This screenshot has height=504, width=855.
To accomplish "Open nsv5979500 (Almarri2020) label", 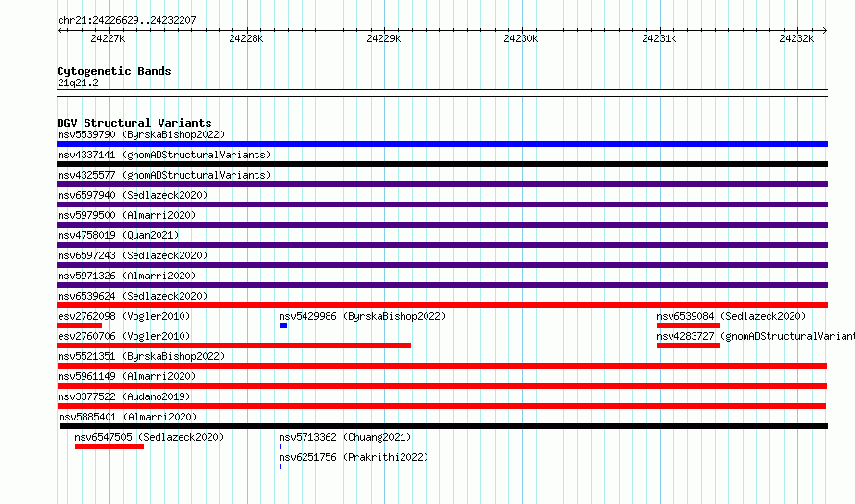I will tap(127, 215).
